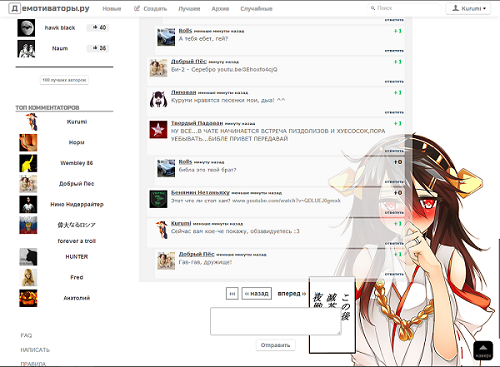Click the hawk black avatar
The height and width of the screenshot is (367, 500).
pyautogui.click(x=26, y=28)
